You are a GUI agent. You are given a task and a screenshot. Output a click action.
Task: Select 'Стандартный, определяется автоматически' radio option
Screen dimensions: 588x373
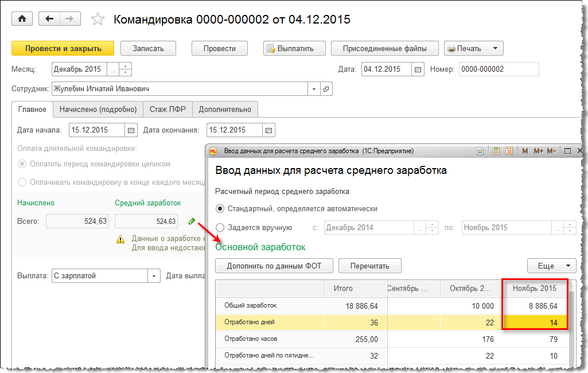point(220,209)
